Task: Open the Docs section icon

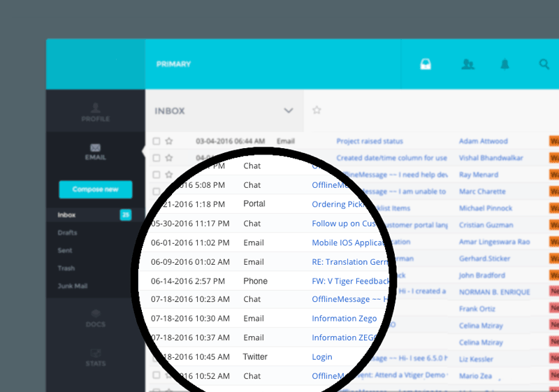Action: (x=95, y=318)
